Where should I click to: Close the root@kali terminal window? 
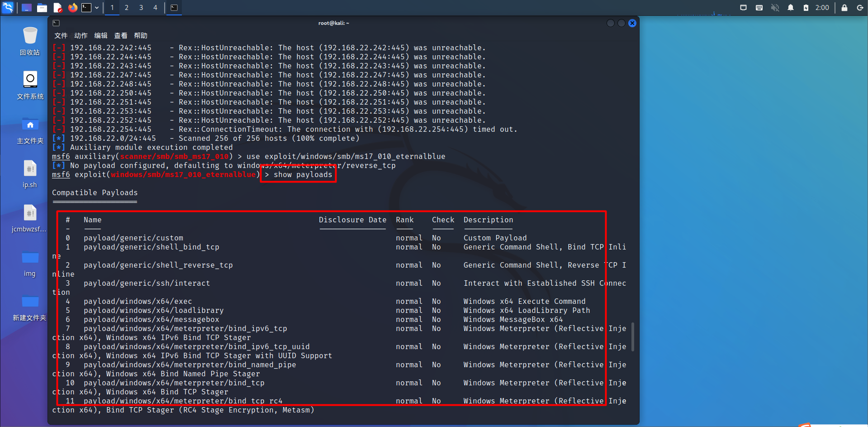pyautogui.click(x=632, y=23)
